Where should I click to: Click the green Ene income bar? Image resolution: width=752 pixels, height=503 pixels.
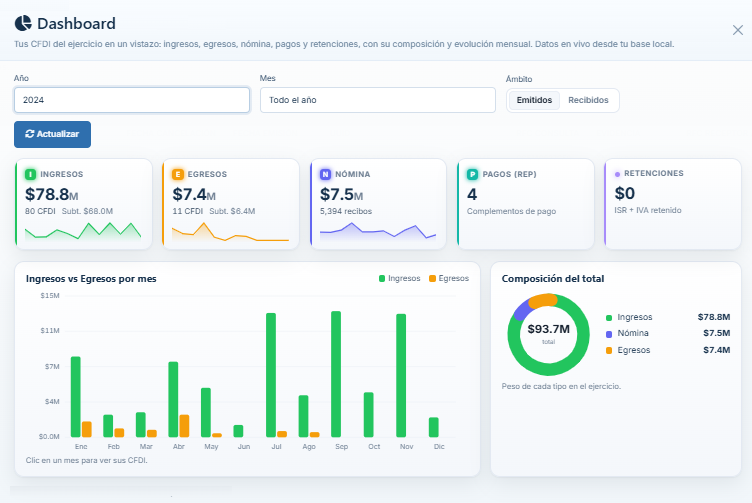pyautogui.click(x=75, y=397)
